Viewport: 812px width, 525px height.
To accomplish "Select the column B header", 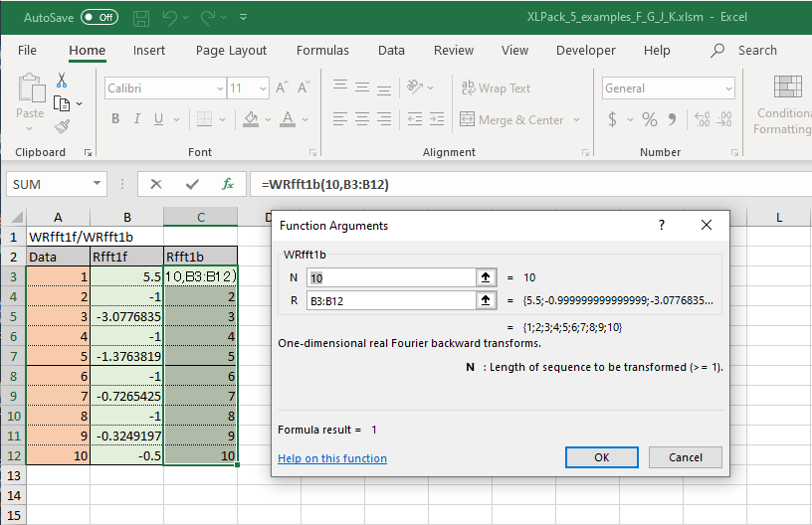I will [127, 217].
